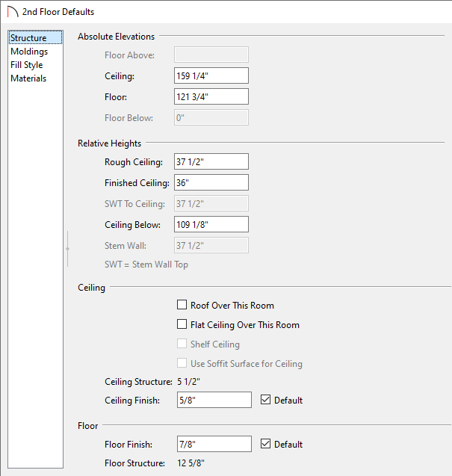Click the Absolute Ceiling elevation field

[x=211, y=75]
